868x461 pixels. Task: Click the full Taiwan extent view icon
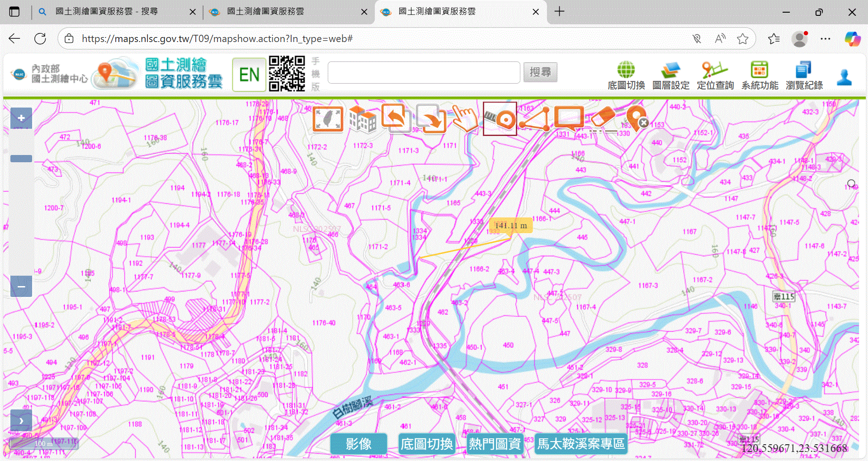pyautogui.click(x=328, y=119)
